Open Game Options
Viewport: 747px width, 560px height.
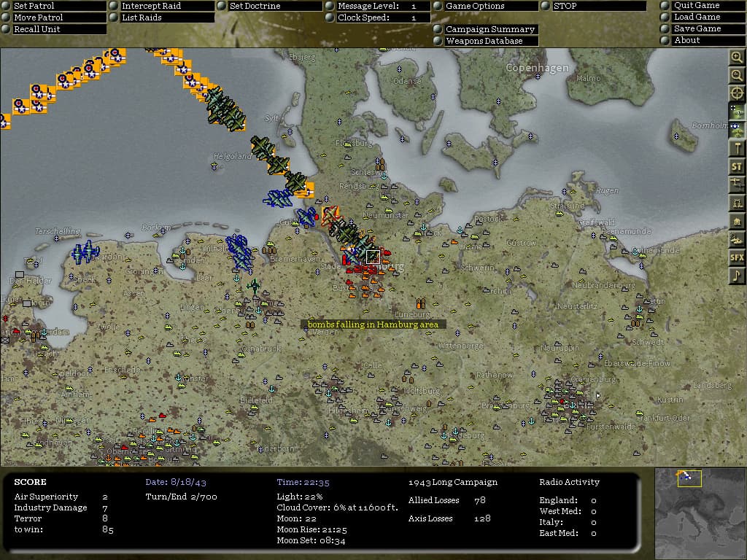click(486, 6)
